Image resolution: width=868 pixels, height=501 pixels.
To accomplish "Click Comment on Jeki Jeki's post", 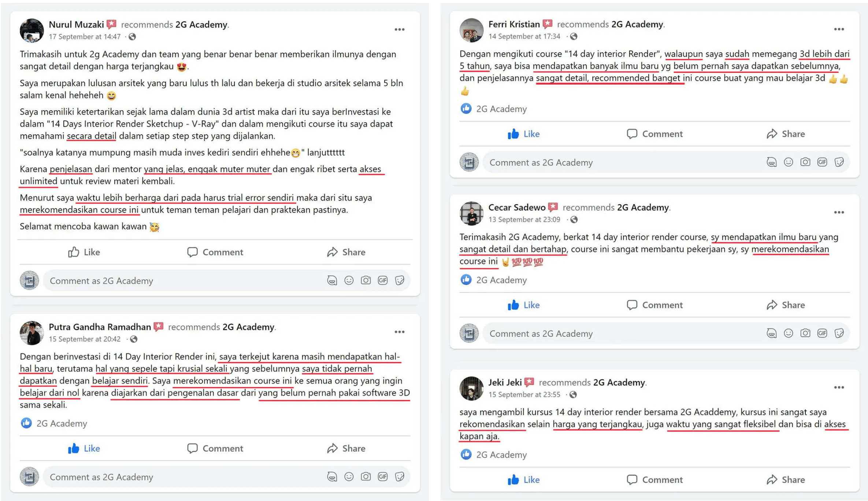I will [x=654, y=479].
